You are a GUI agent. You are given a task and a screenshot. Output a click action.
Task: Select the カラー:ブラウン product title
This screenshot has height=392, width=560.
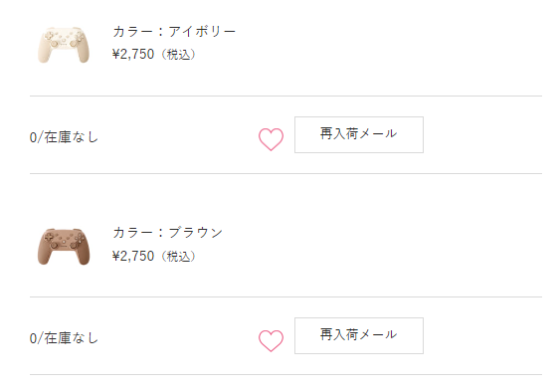point(167,233)
